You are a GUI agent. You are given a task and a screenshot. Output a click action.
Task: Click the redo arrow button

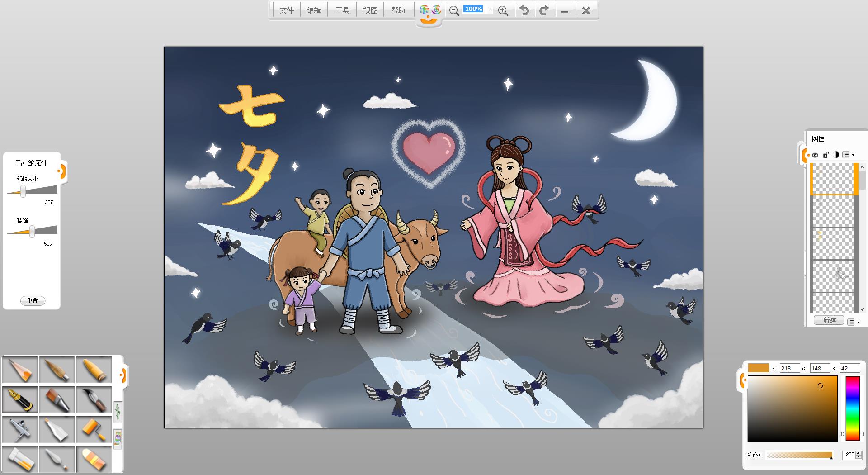544,10
